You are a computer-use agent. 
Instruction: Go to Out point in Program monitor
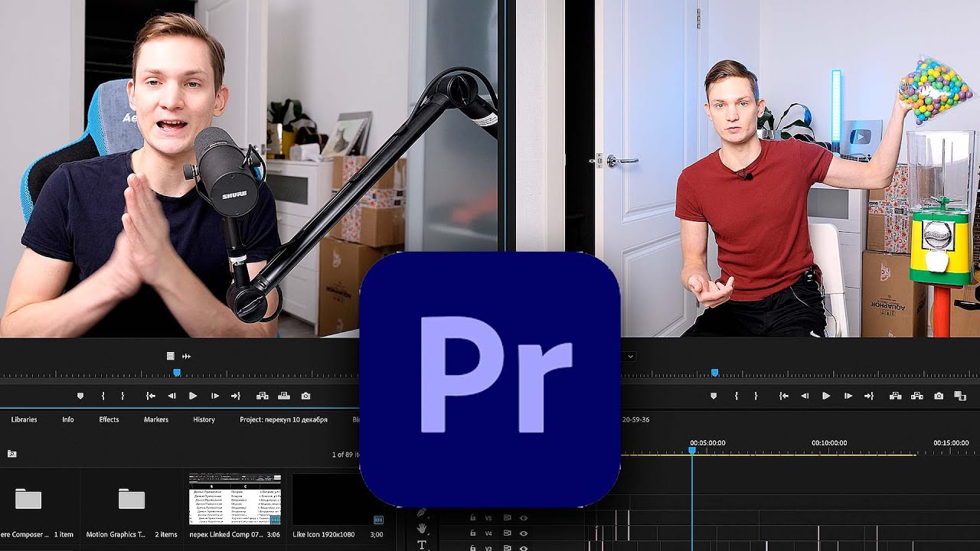click(x=869, y=396)
